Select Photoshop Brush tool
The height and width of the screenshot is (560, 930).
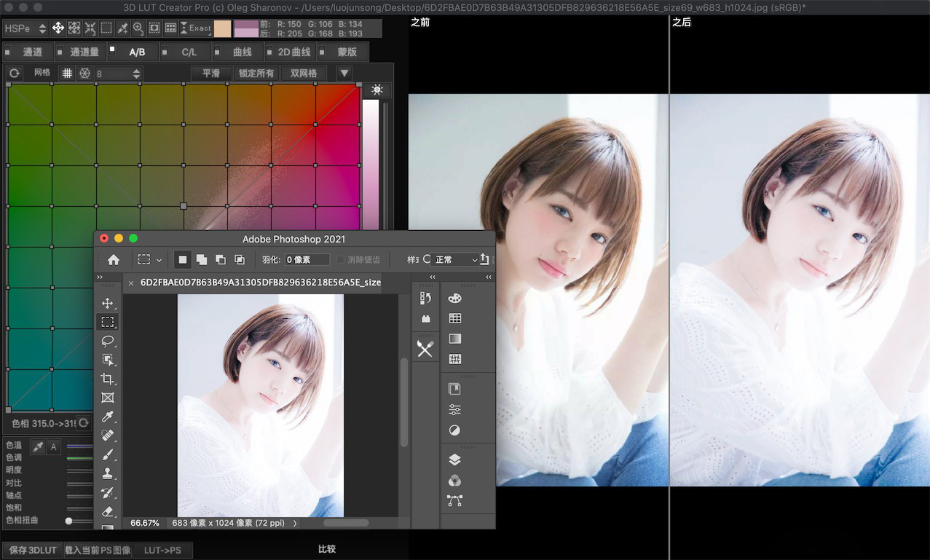coord(108,454)
